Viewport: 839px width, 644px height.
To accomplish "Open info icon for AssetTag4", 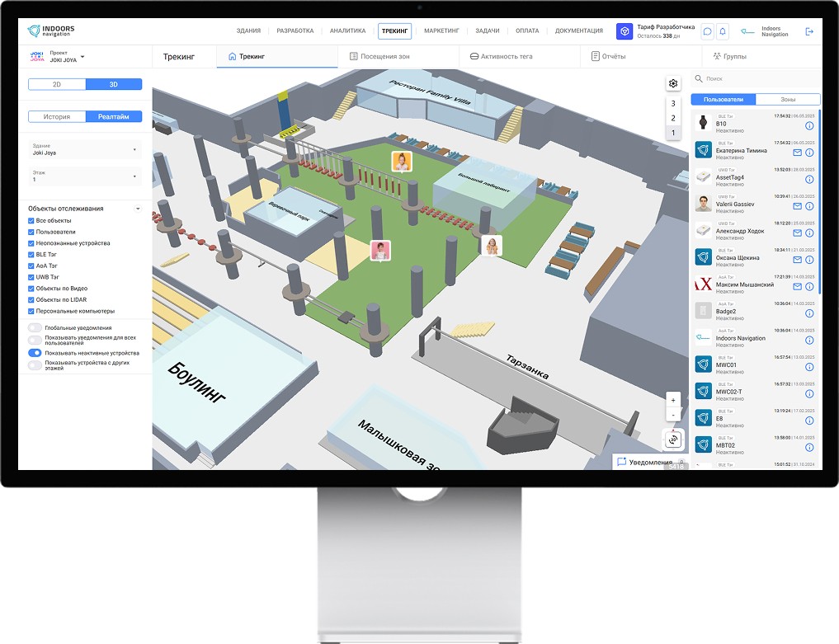I will coord(809,179).
